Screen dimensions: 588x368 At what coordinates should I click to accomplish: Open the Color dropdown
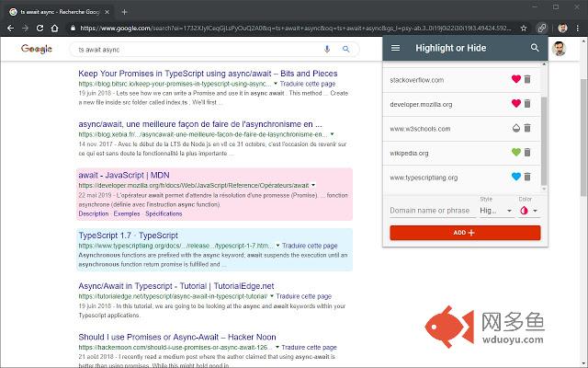tap(529, 211)
